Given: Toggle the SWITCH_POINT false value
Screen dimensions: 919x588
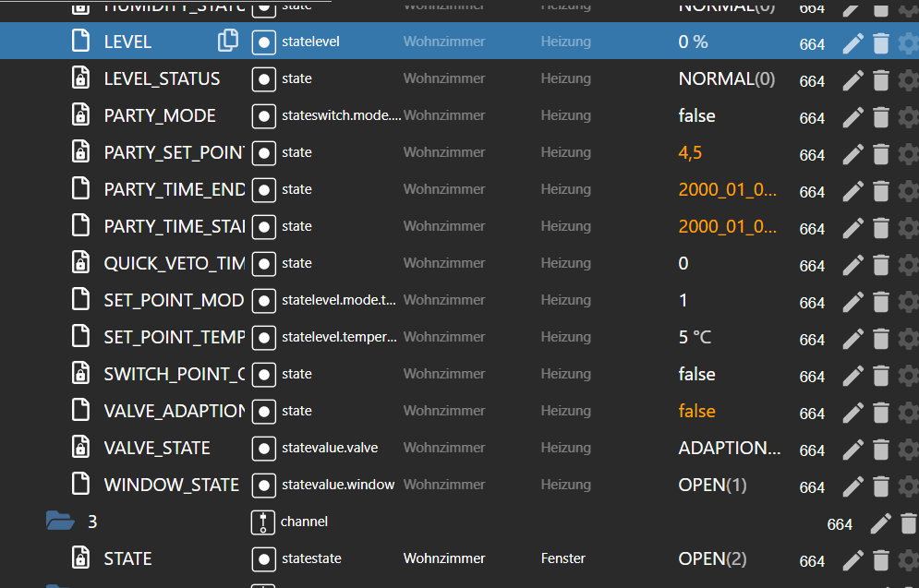Looking at the screenshot, I should coord(696,374).
